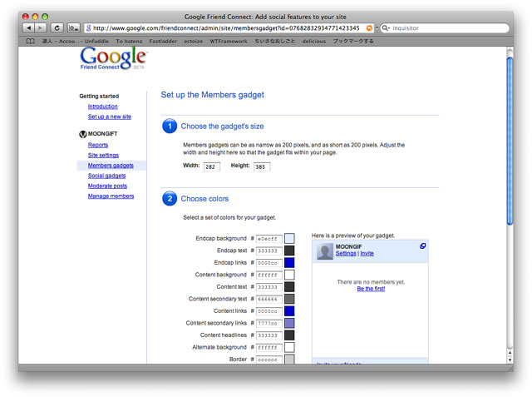Reload the page with the refresh icon
The width and height of the screenshot is (532, 397).
coord(57,27)
